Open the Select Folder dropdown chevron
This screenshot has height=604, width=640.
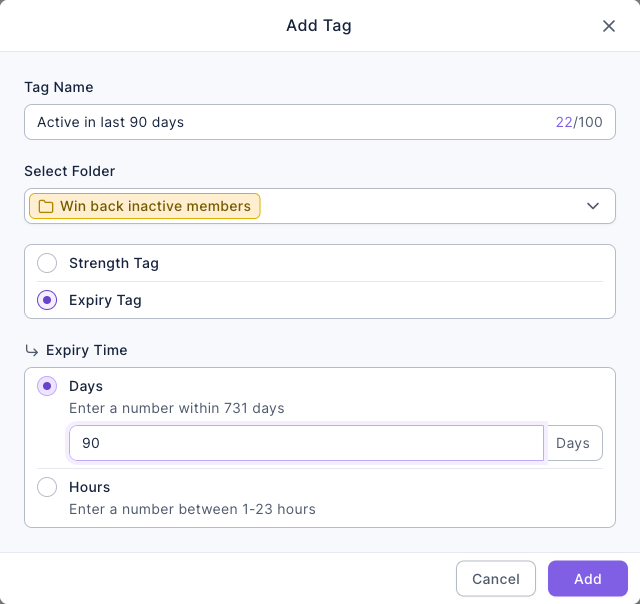pyautogui.click(x=593, y=206)
